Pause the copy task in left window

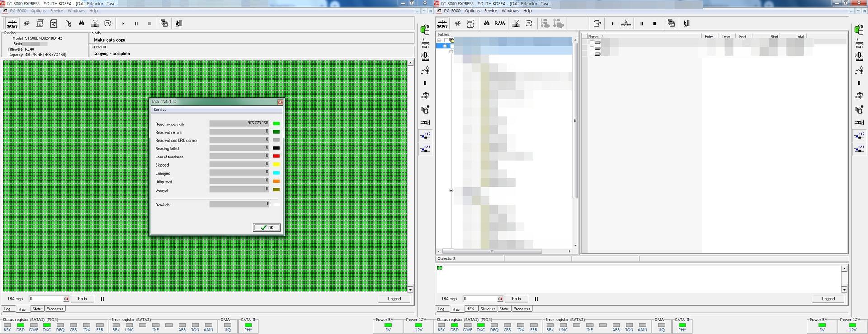click(x=136, y=24)
